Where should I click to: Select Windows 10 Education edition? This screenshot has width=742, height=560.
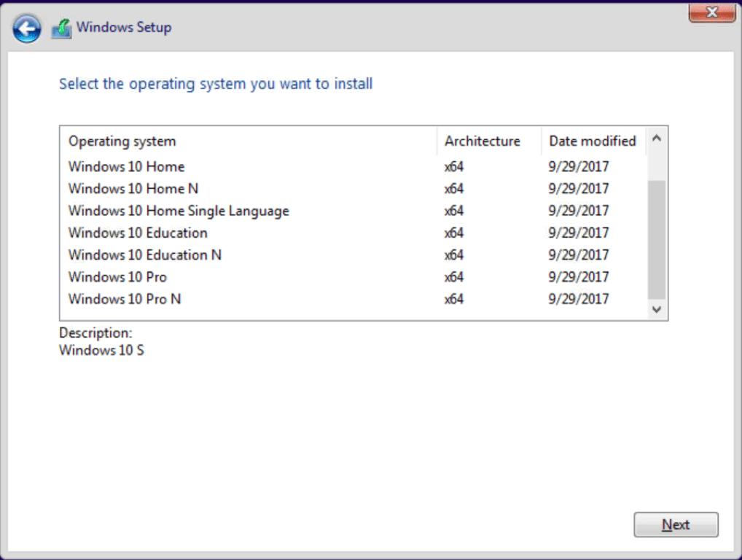coord(138,233)
